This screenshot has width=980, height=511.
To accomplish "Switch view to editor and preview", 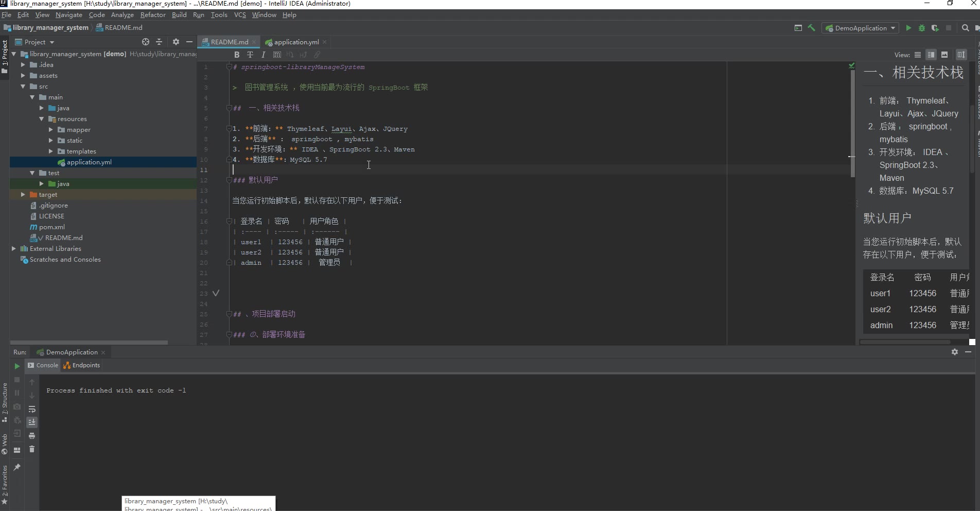I will click(x=931, y=55).
